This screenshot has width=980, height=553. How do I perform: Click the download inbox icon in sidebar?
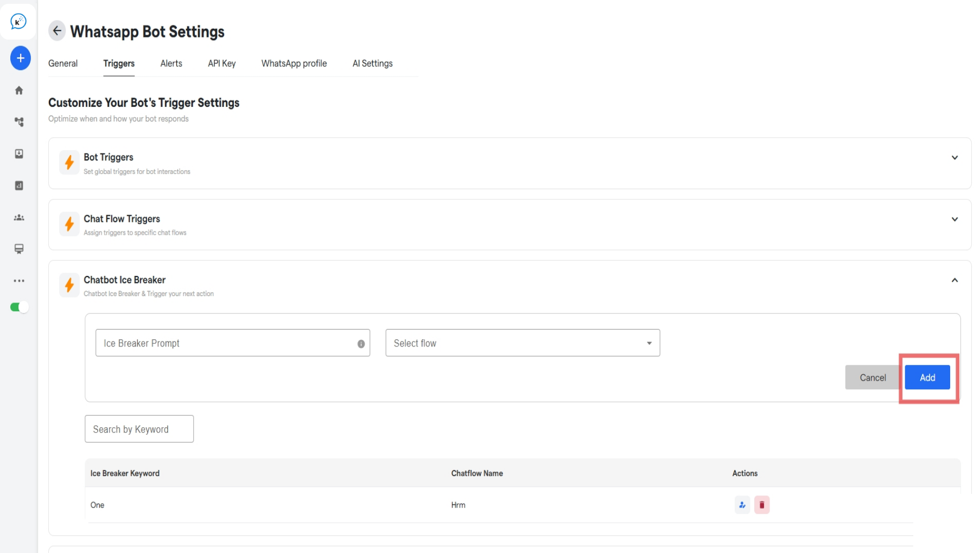(19, 154)
